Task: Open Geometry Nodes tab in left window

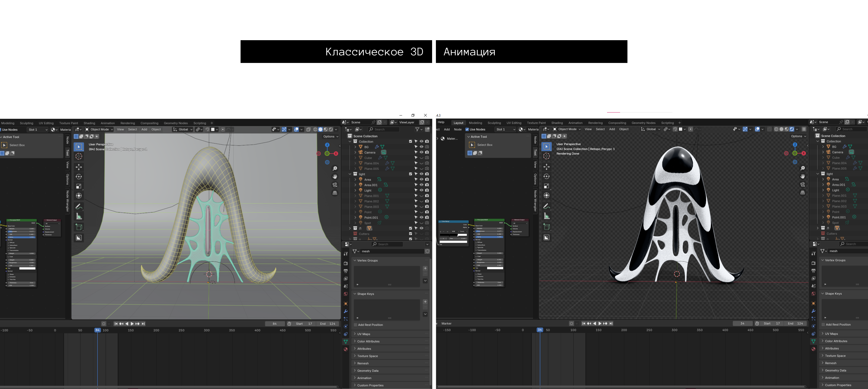Action: coord(175,123)
